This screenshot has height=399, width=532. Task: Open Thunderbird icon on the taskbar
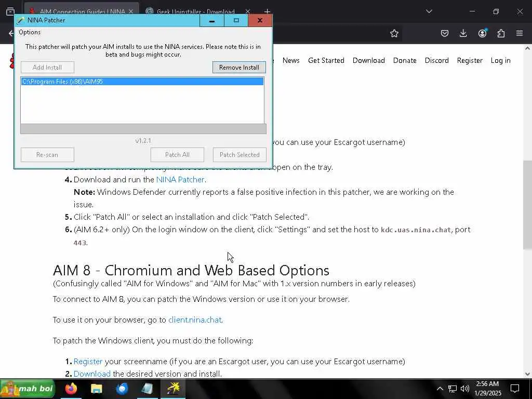click(x=122, y=389)
